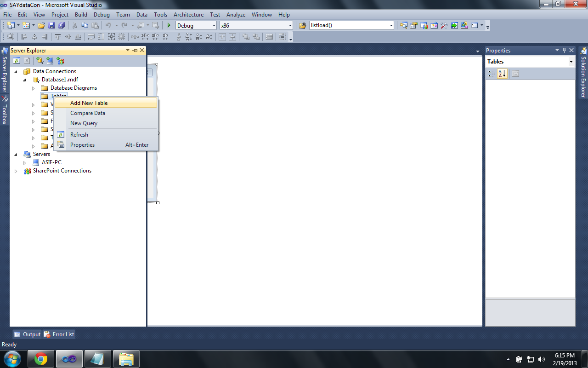
Task: Open the Architecture menu
Action: [188, 15]
